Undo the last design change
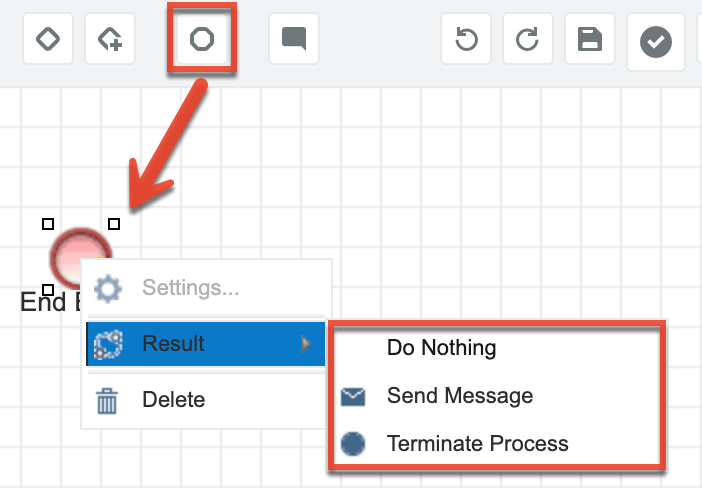The image size is (702, 488). tap(466, 39)
